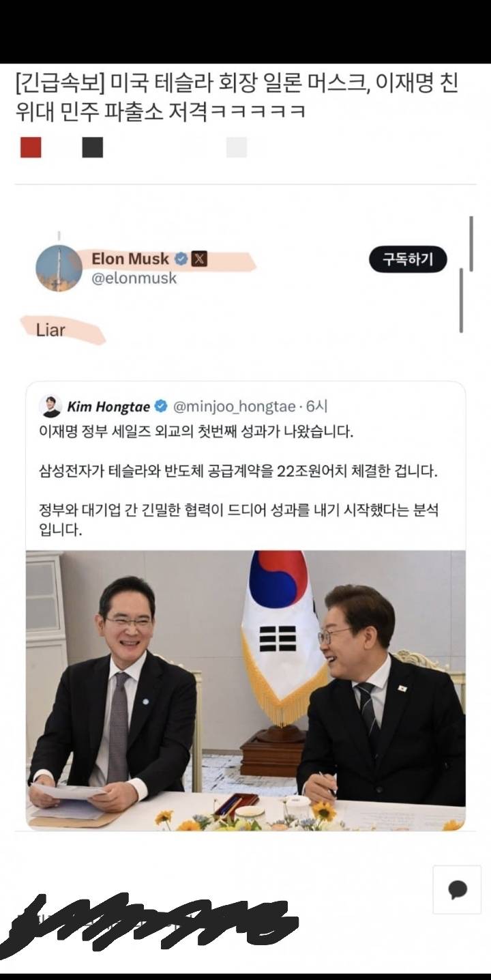Tap Kim Hongtae's blue verified badge
This screenshot has height=980, width=491.
click(161, 407)
